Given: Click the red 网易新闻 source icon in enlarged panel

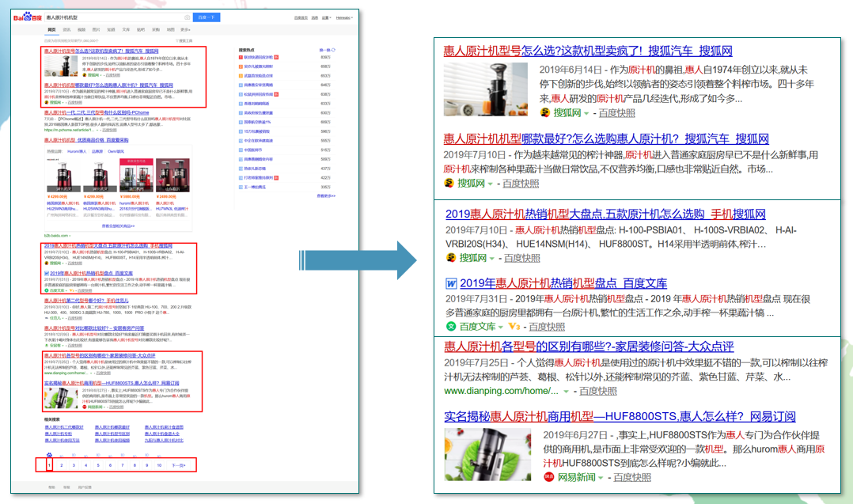Looking at the screenshot, I should [548, 477].
